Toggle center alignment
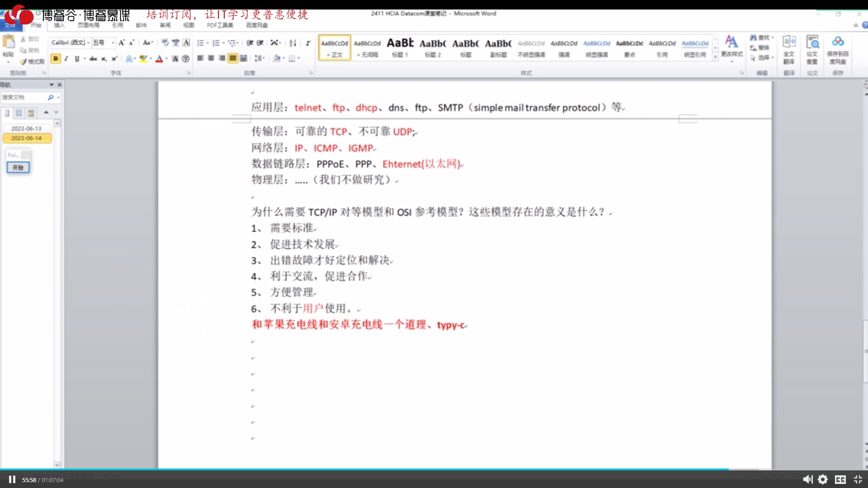 click(211, 58)
